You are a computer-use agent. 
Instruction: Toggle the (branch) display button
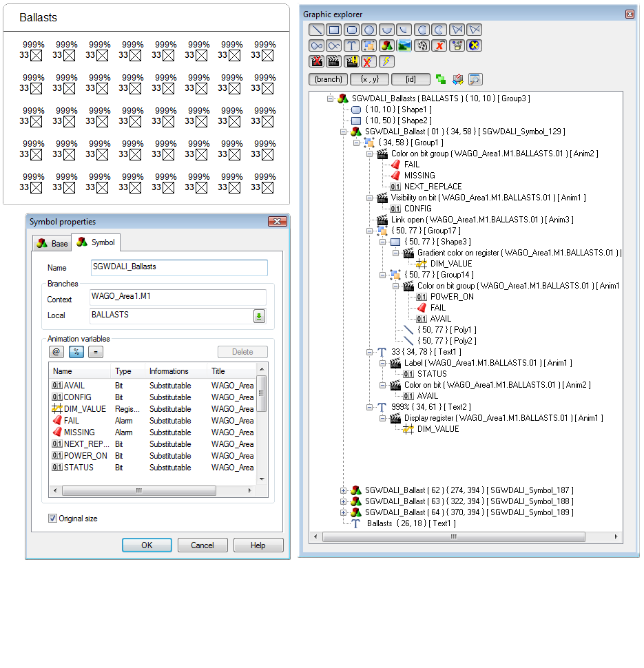(328, 79)
